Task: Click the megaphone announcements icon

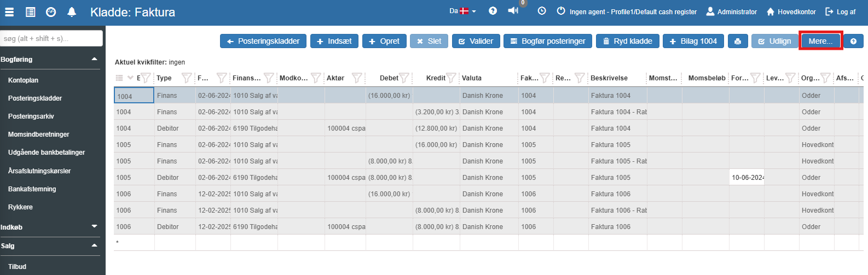Action: 513,11
